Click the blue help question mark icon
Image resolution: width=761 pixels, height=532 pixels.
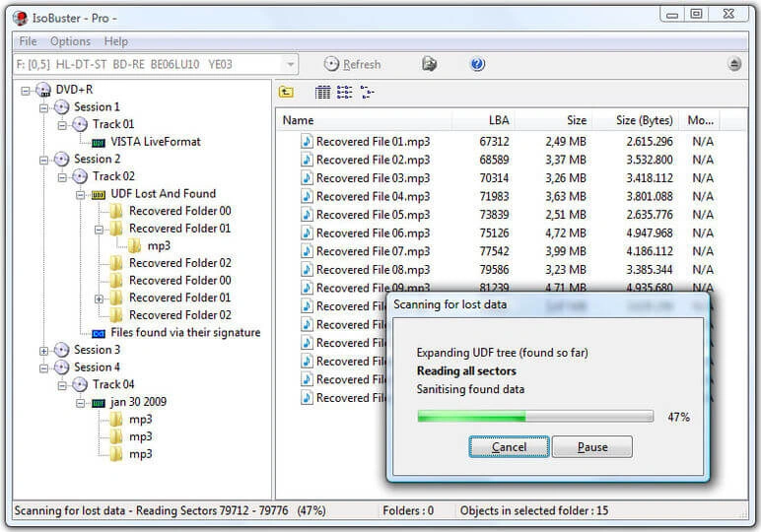point(477,64)
